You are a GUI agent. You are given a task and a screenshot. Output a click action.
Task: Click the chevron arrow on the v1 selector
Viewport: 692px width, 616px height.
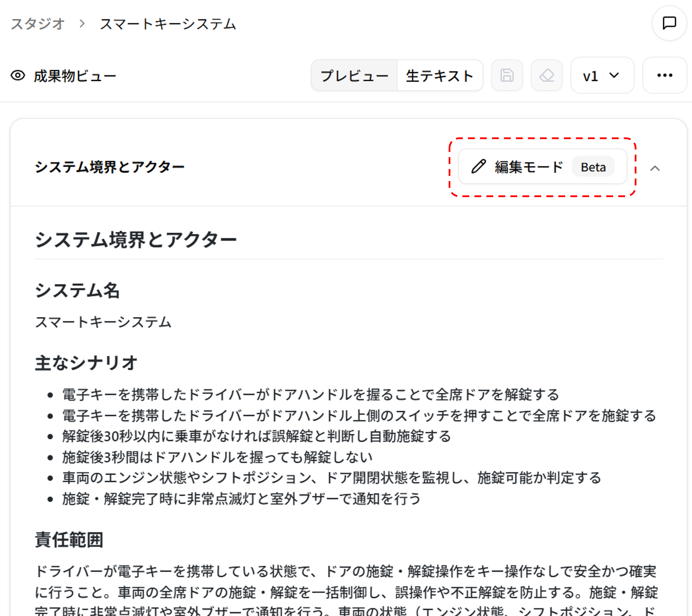[x=615, y=75]
